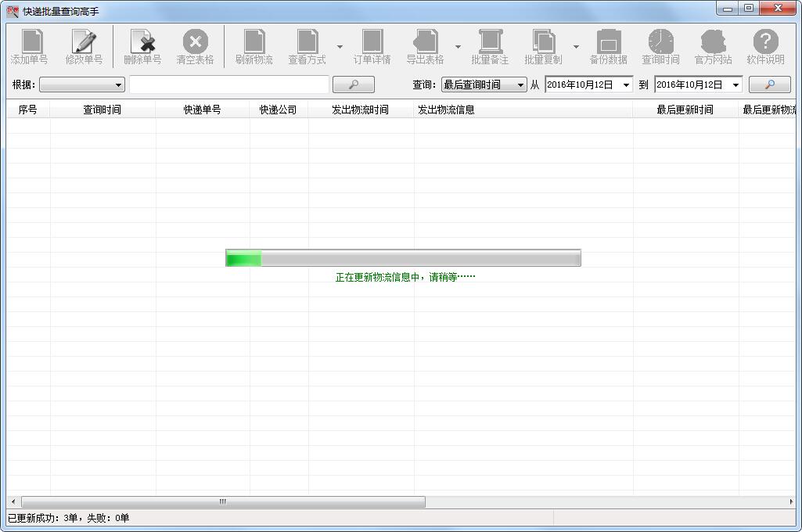The height and width of the screenshot is (532, 802).
Task: Expand the 查看方式 dropdown arrow
Action: coord(340,47)
